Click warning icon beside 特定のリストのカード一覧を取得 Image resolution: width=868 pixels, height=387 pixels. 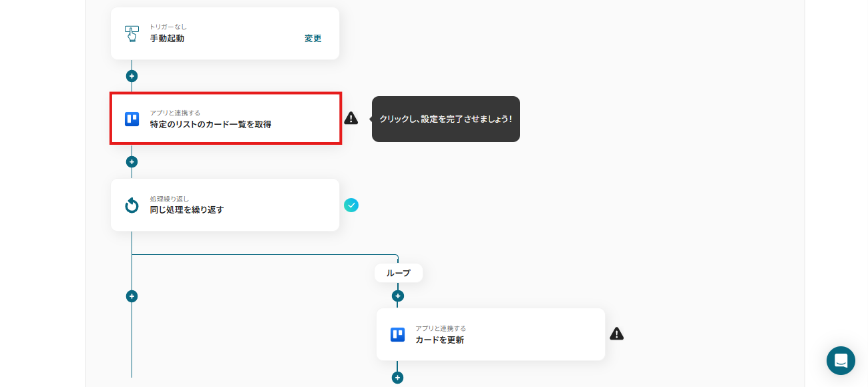351,118
